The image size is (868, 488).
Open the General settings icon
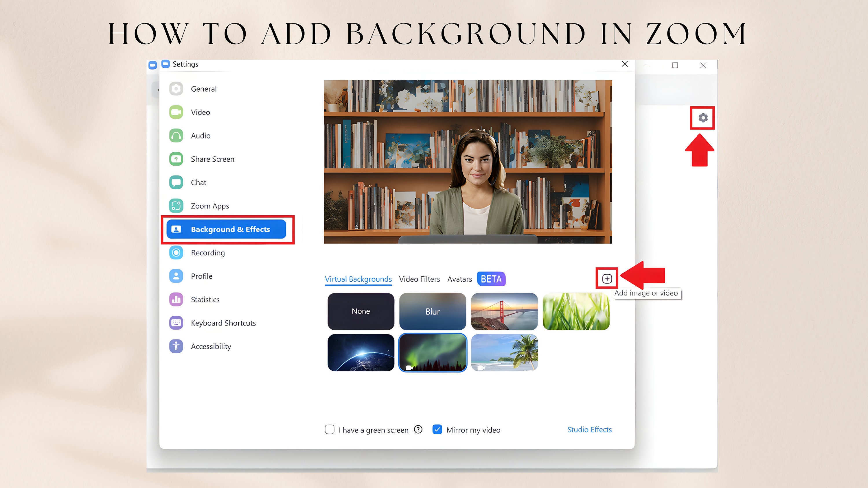pos(176,89)
